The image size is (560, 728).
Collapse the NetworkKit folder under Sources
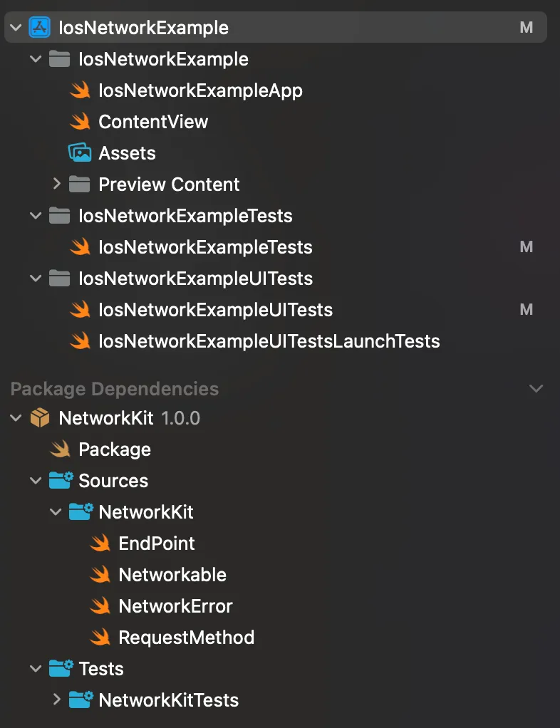pos(56,511)
